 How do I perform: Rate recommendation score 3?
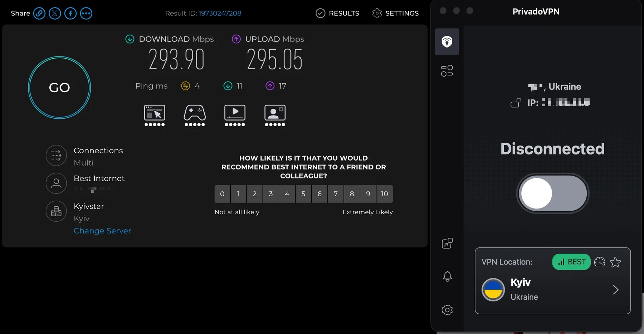271,194
